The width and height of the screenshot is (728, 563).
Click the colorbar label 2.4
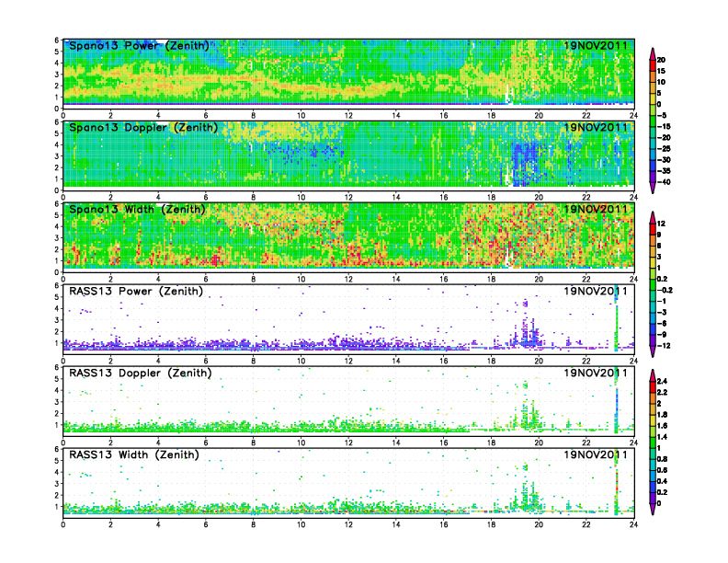[x=662, y=382]
